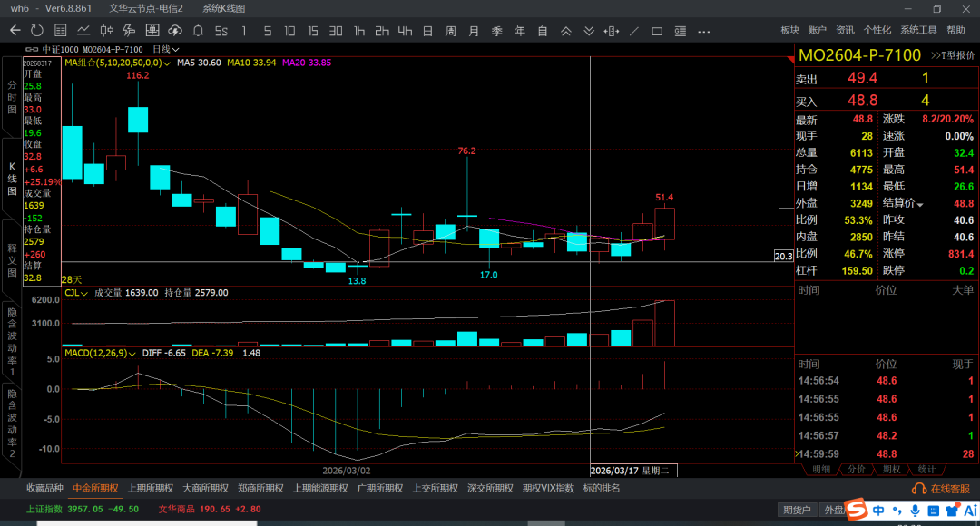Screen dimensions: 980x526
Task: Switch to 期权 tab in quote panel
Action: tap(891, 470)
